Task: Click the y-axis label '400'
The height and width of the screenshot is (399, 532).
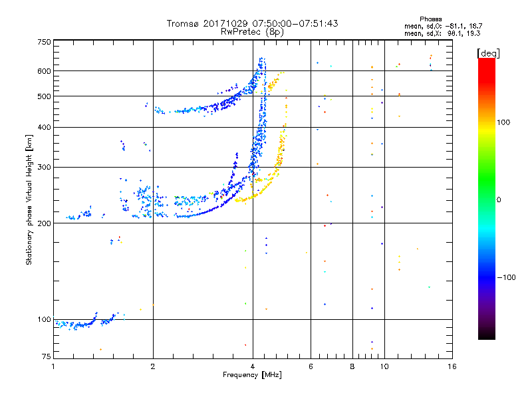Action: [x=44, y=128]
